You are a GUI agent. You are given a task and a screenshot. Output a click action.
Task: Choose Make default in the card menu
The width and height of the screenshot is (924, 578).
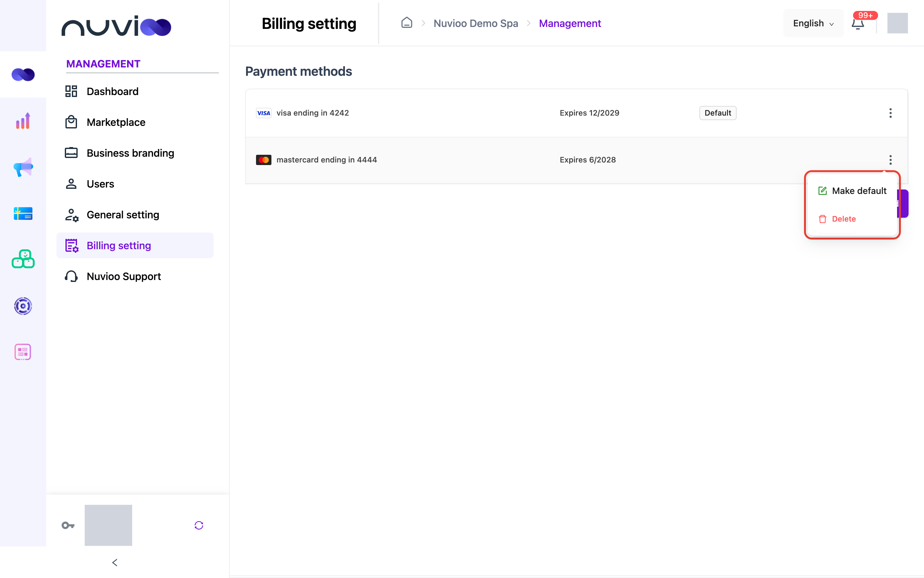(852, 191)
